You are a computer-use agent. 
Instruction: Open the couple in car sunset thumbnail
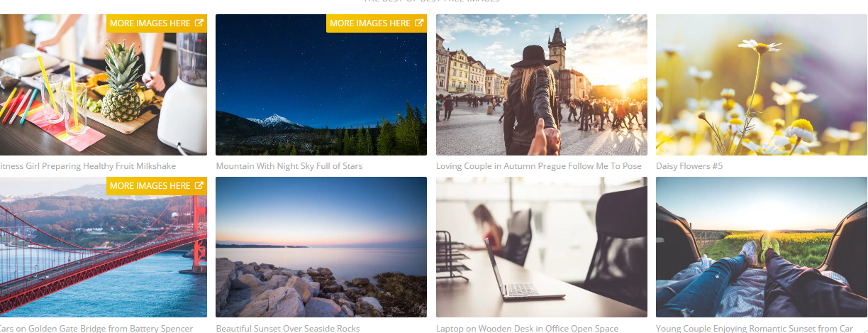[x=762, y=247]
